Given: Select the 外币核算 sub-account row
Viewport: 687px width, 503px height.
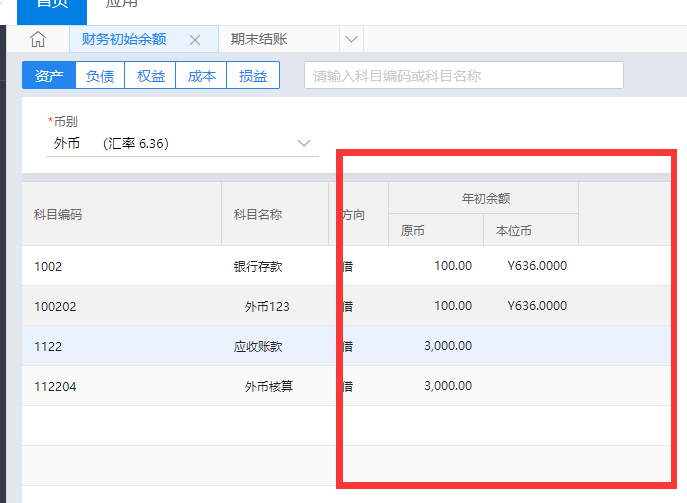Looking at the screenshot, I should pyautogui.click(x=268, y=386).
